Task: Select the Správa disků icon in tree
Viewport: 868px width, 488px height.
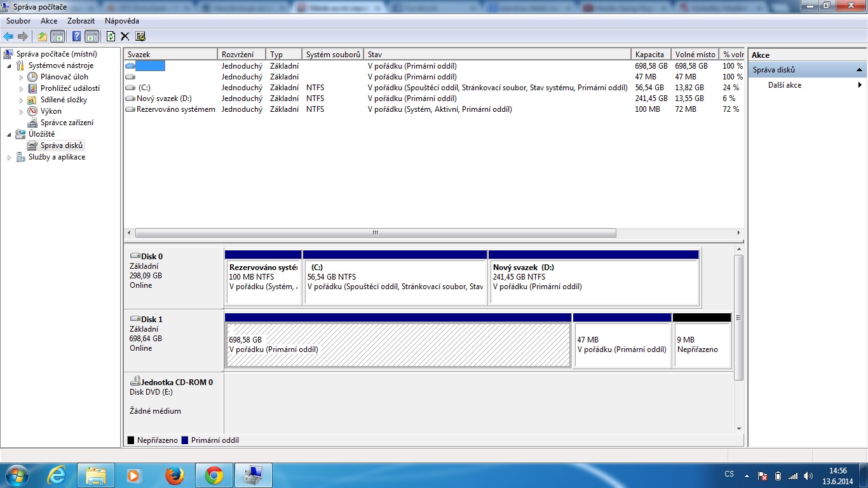Action: pos(32,146)
